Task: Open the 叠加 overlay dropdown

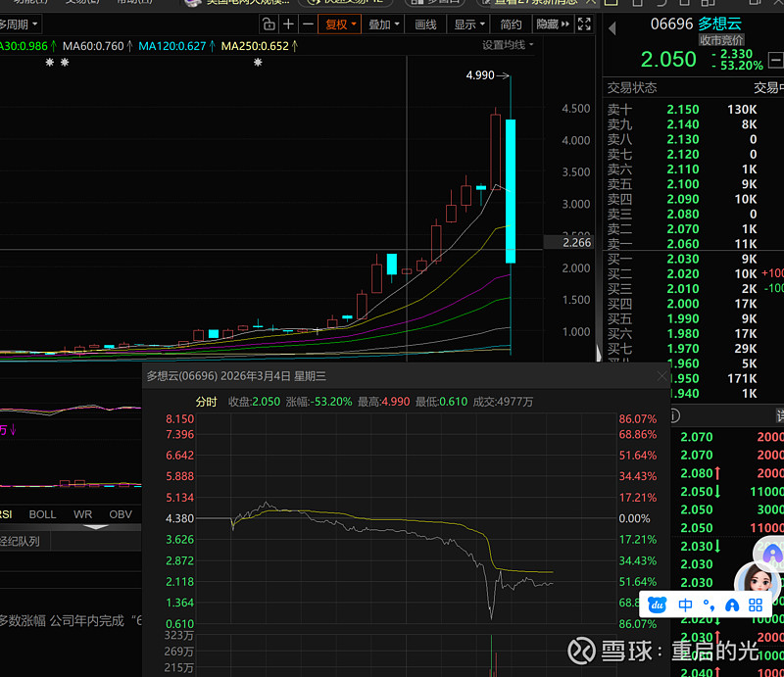Action: [383, 24]
